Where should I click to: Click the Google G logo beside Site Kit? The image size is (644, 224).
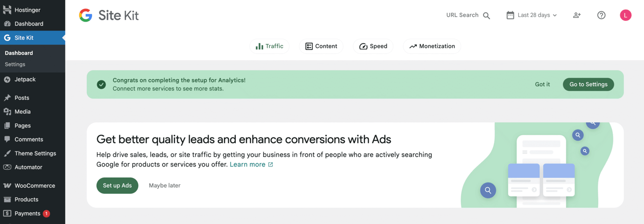tap(85, 16)
